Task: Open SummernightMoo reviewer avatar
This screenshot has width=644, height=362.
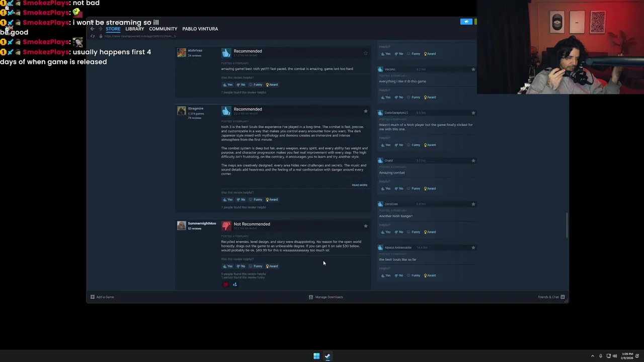Action: click(181, 226)
